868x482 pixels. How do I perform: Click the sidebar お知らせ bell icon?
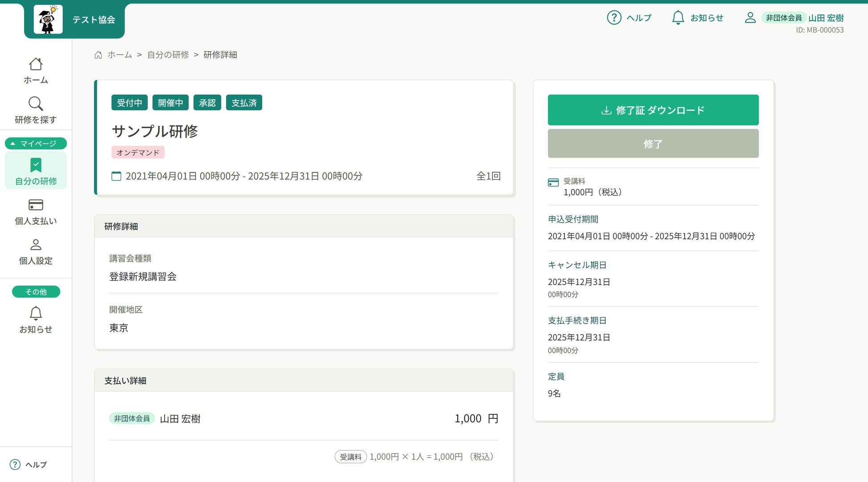coord(36,313)
